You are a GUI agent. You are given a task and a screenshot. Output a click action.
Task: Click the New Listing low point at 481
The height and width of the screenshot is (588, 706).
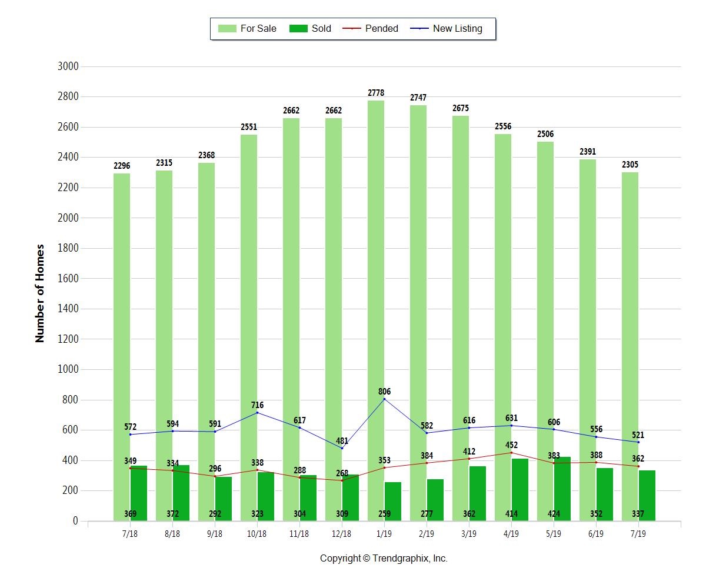342,448
